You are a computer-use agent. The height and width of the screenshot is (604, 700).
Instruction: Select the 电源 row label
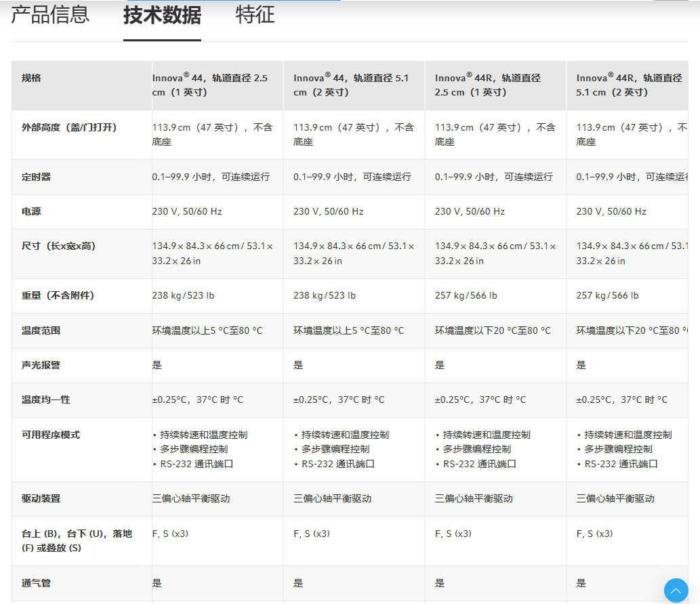[31, 211]
